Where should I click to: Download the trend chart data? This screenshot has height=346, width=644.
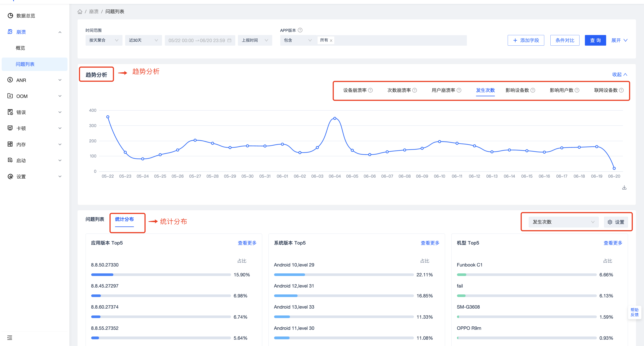pos(624,188)
